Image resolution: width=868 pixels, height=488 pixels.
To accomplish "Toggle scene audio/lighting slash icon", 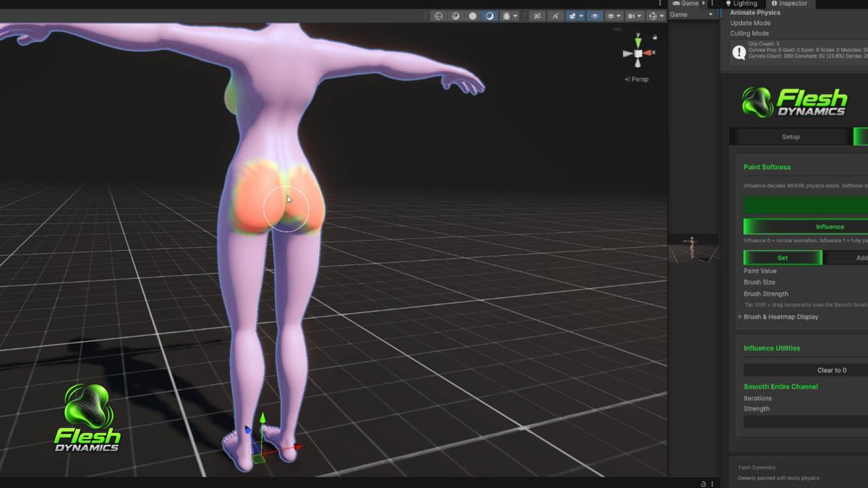I will pos(555,15).
